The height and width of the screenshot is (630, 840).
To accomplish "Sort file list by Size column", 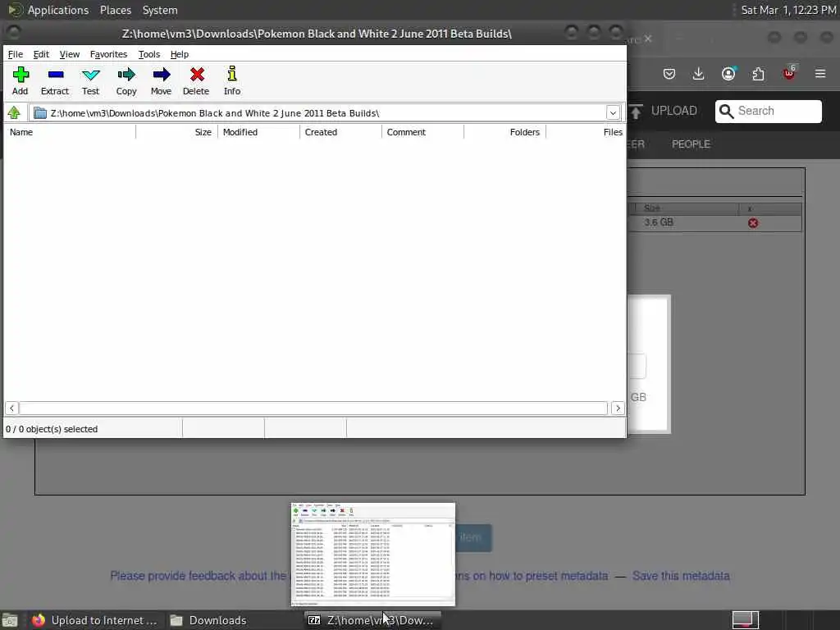I will click(x=177, y=132).
